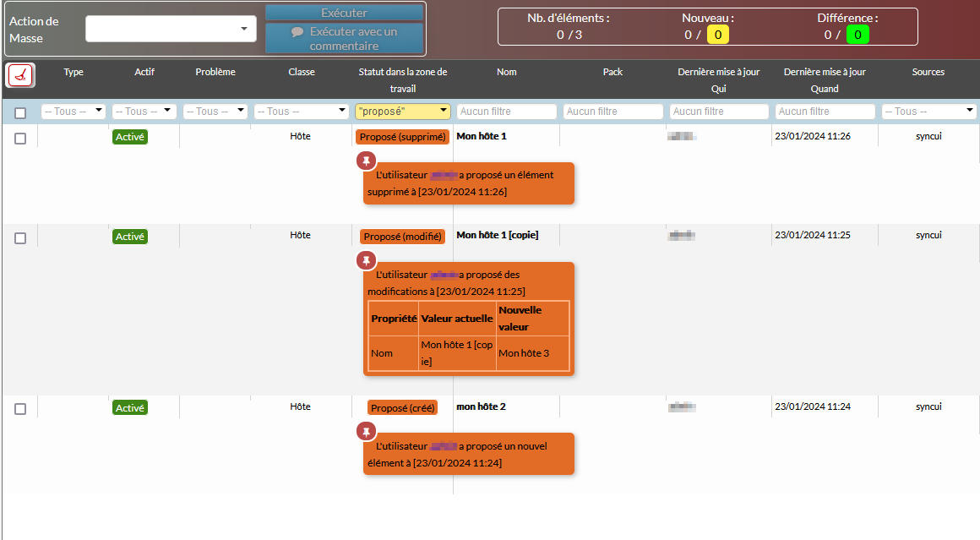Screen dimensions: 980x540
Task: Click the Activé badge for Mon hôte 1 [copie]
Action: (x=130, y=237)
